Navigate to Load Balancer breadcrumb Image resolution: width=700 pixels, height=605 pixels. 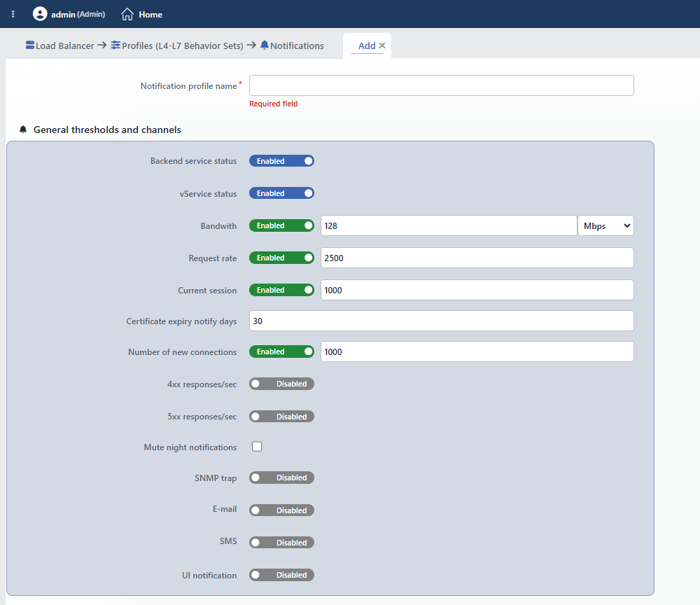coord(59,46)
